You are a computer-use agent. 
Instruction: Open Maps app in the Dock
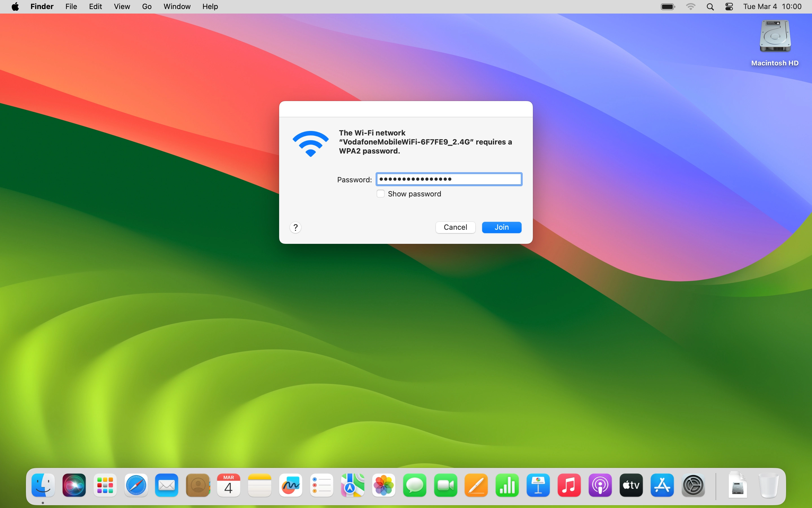(x=353, y=485)
